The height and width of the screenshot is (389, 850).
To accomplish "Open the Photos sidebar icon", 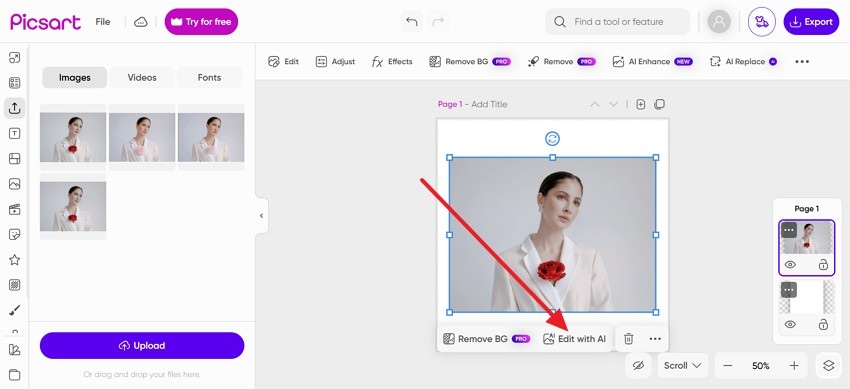I will point(15,184).
